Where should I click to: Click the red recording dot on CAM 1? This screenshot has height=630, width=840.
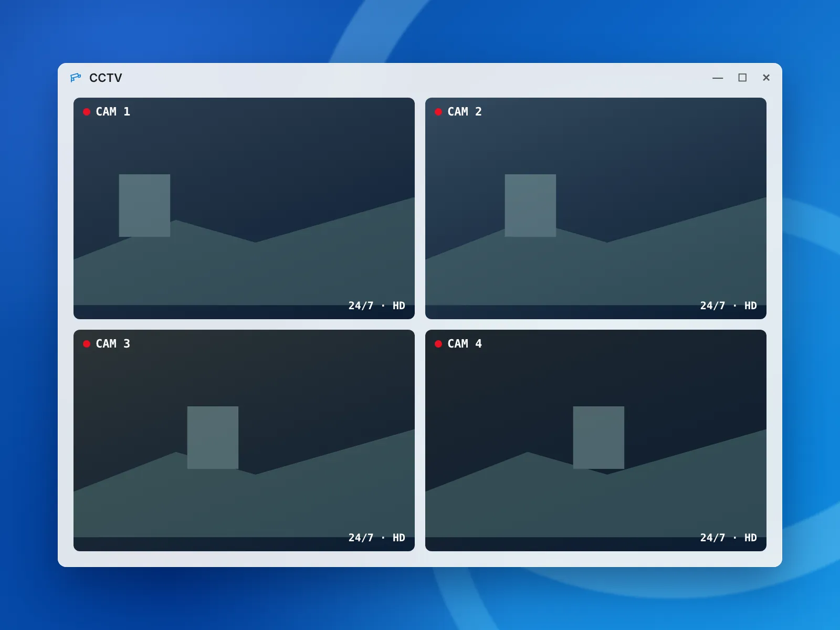[87, 112]
